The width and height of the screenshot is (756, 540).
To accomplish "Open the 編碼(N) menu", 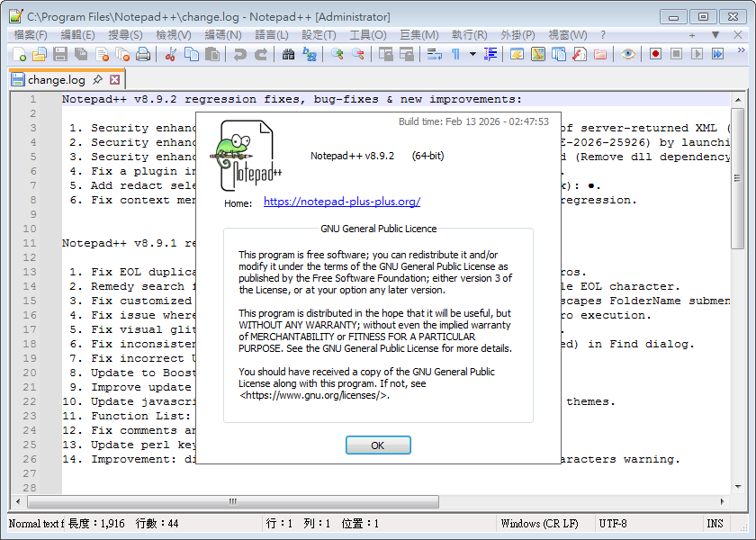I will [x=223, y=35].
